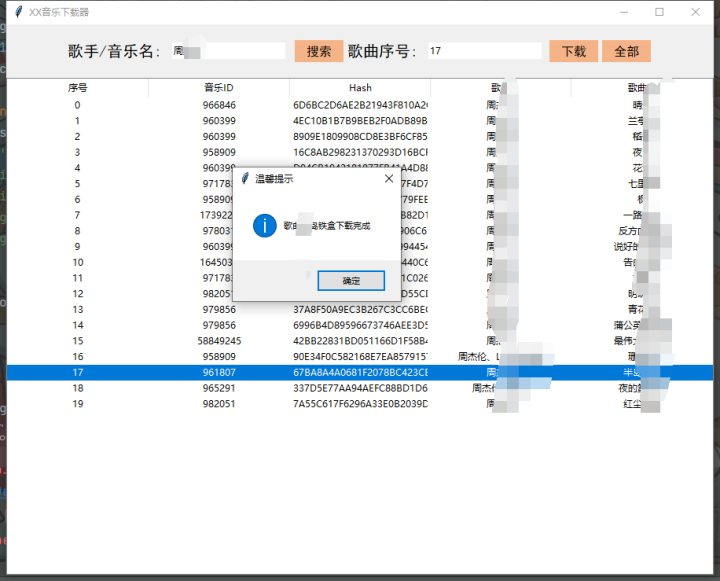Click hash 67BA8A4A0681F2078BC423C in row 17

pyautogui.click(x=360, y=372)
